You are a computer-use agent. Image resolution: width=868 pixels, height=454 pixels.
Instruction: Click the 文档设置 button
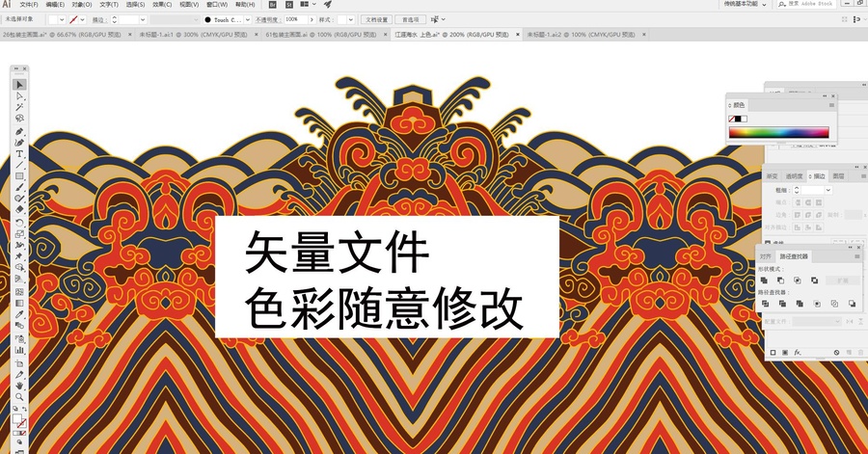pos(376,20)
